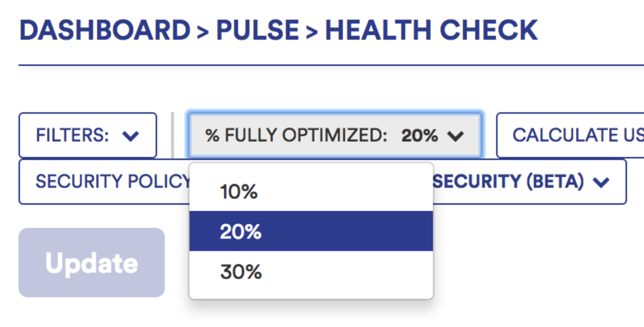This screenshot has height=327, width=644.
Task: Collapse the % FULLY OPTIMIZED dropdown label
Action: click(296, 135)
